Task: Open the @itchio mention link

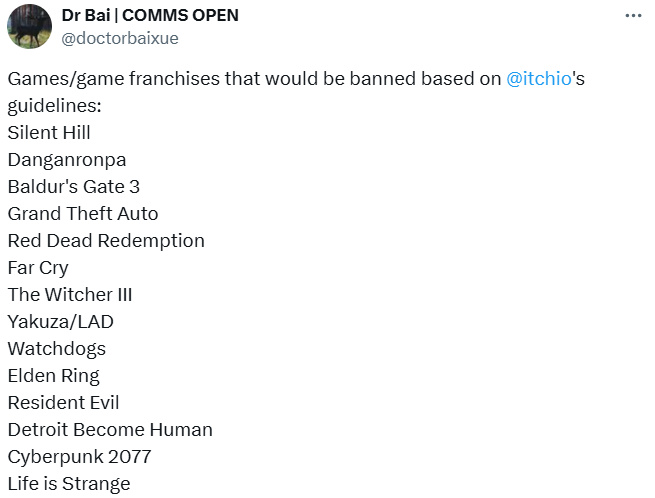Action: (x=539, y=79)
